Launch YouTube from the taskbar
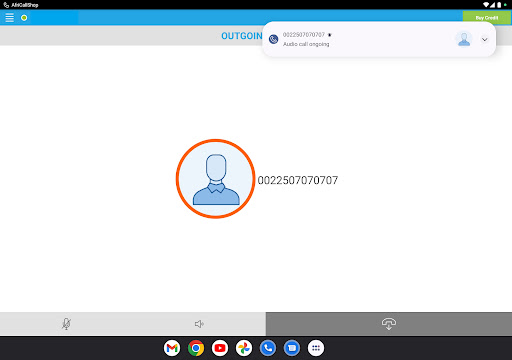This screenshot has width=512, height=360. click(220, 348)
